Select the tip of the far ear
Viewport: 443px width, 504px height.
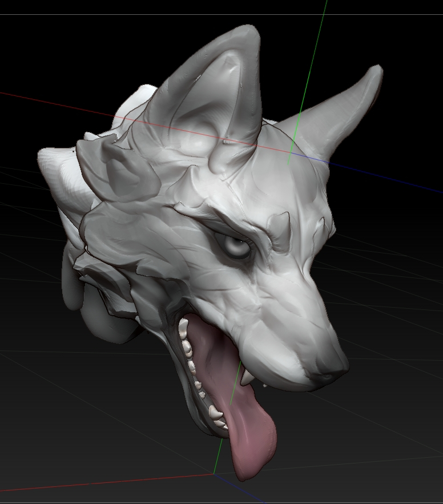coord(376,71)
